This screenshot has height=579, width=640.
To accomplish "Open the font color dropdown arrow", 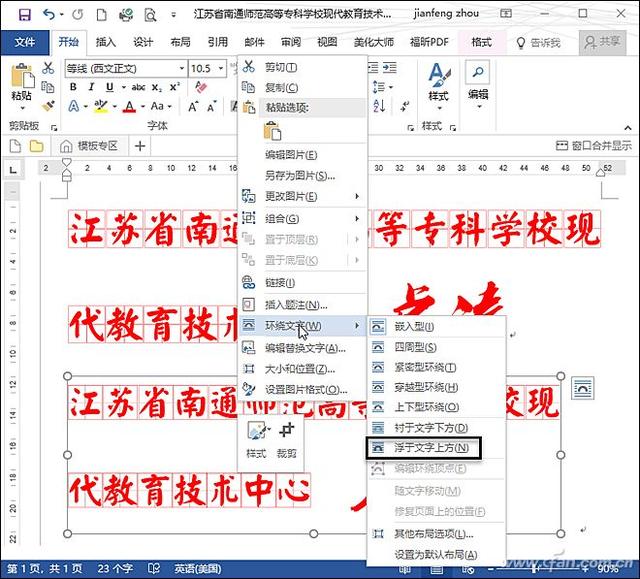I will (143, 106).
